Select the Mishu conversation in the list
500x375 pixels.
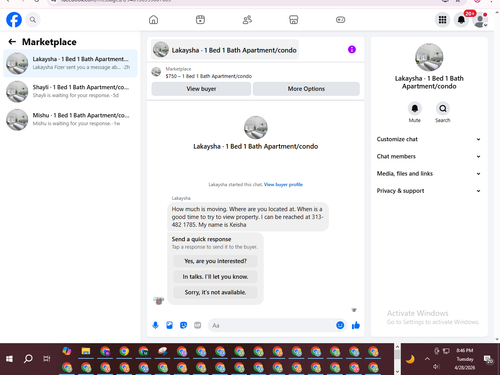click(70, 119)
